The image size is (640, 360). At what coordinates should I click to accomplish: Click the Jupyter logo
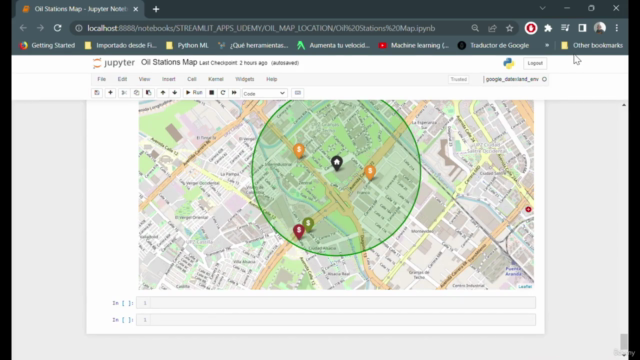click(113, 63)
